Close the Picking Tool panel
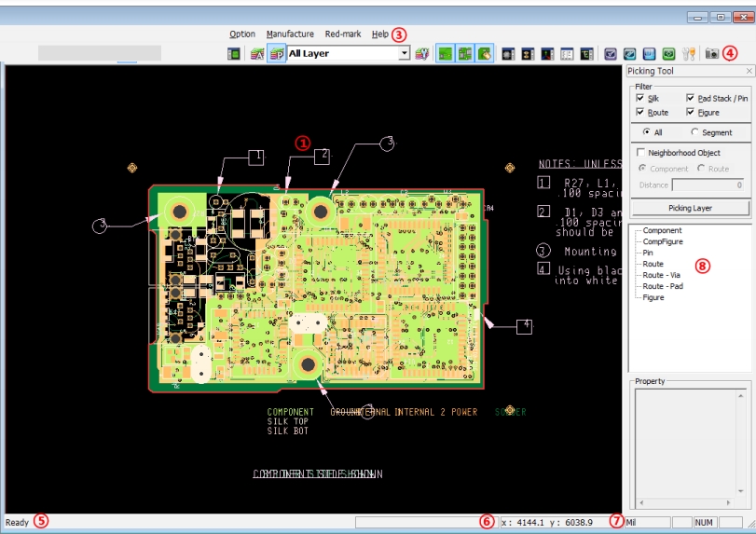756x534 pixels. pyautogui.click(x=749, y=71)
